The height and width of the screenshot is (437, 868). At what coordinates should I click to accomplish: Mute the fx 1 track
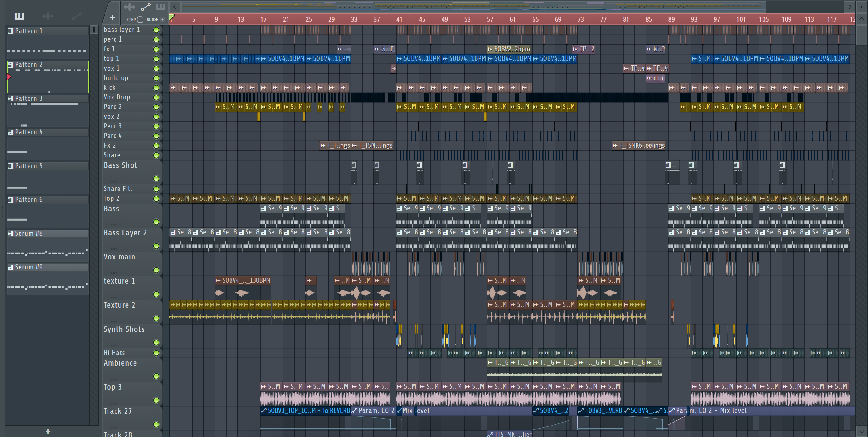point(156,49)
